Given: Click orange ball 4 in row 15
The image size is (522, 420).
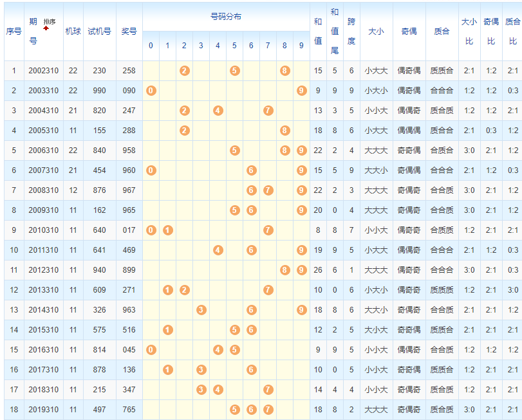Looking at the screenshot, I should tap(218, 350).
